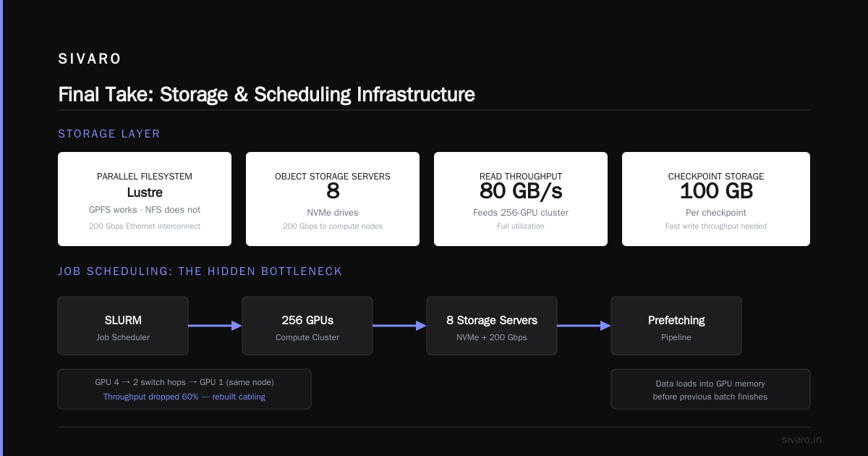Click the Job Scheduling hidden bottleneck heading
This screenshot has height=456, width=868.
pos(200,271)
